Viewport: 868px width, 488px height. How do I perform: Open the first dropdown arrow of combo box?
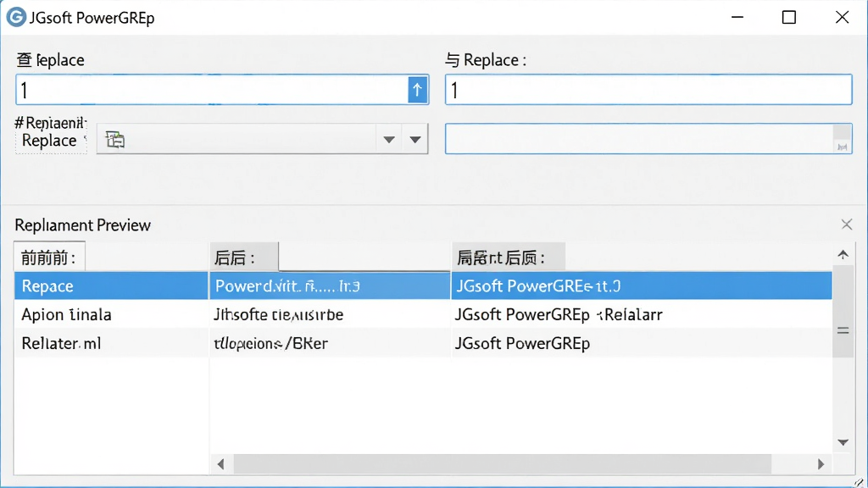389,140
